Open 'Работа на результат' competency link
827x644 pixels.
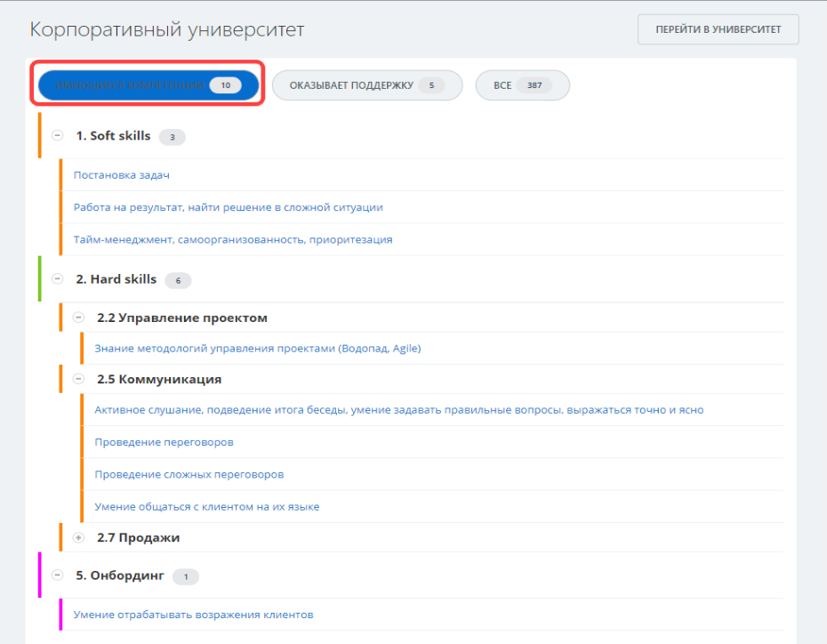pos(228,207)
